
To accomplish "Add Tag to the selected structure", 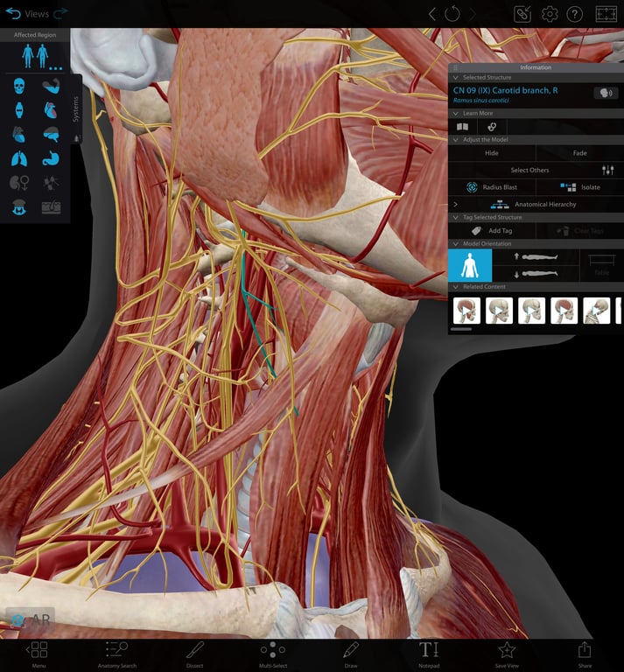I will (x=492, y=231).
